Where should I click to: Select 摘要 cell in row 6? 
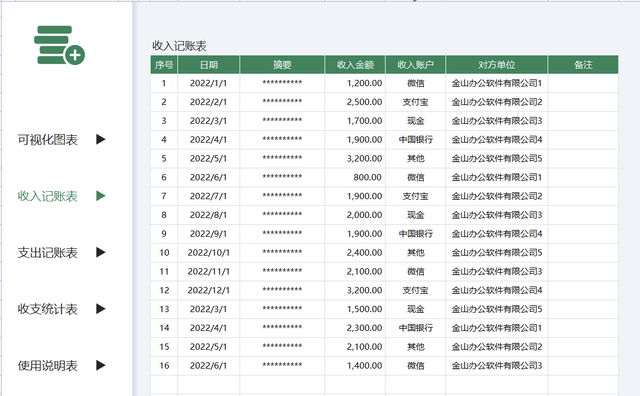pyautogui.click(x=282, y=177)
